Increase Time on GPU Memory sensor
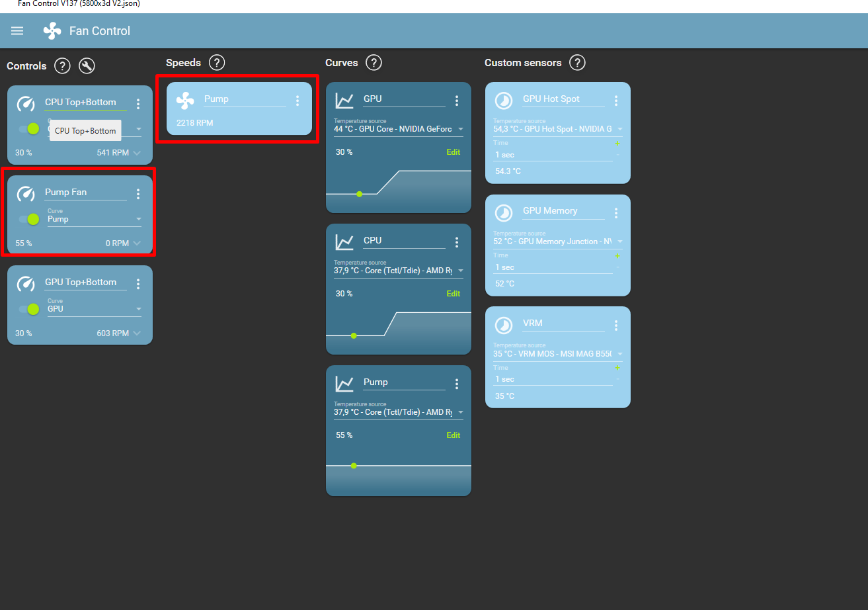868x610 pixels. pyautogui.click(x=618, y=256)
